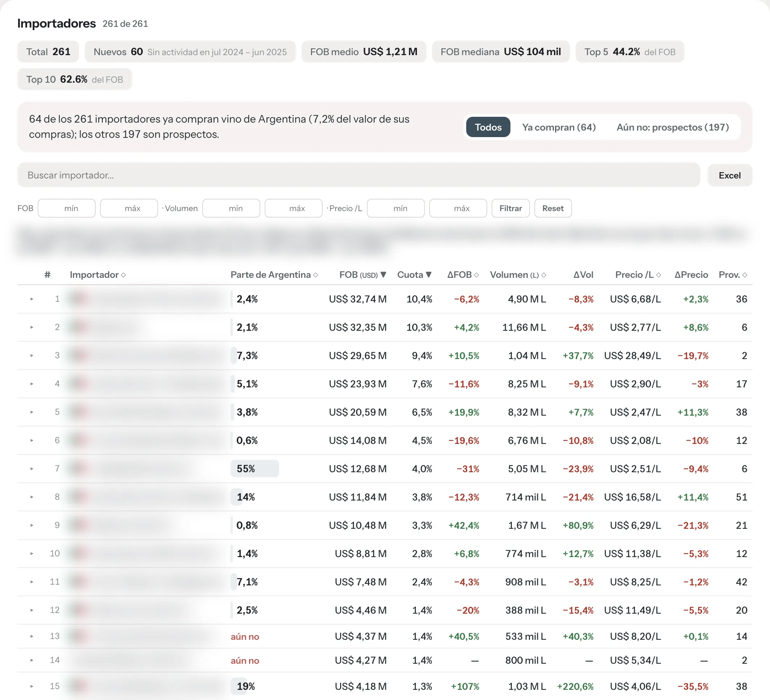Expand row 5 with US$ 20,59 M
The height and width of the screenshot is (700, 770).
(x=32, y=412)
